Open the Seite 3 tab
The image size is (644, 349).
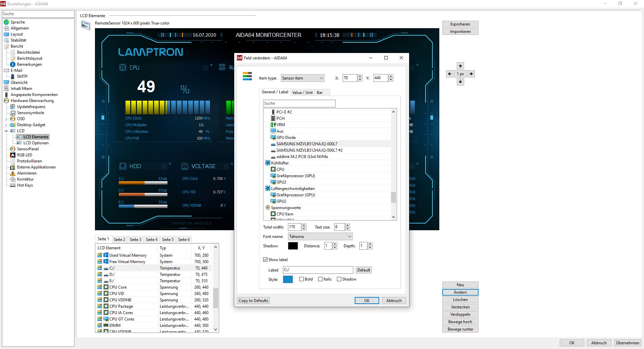tap(136, 240)
